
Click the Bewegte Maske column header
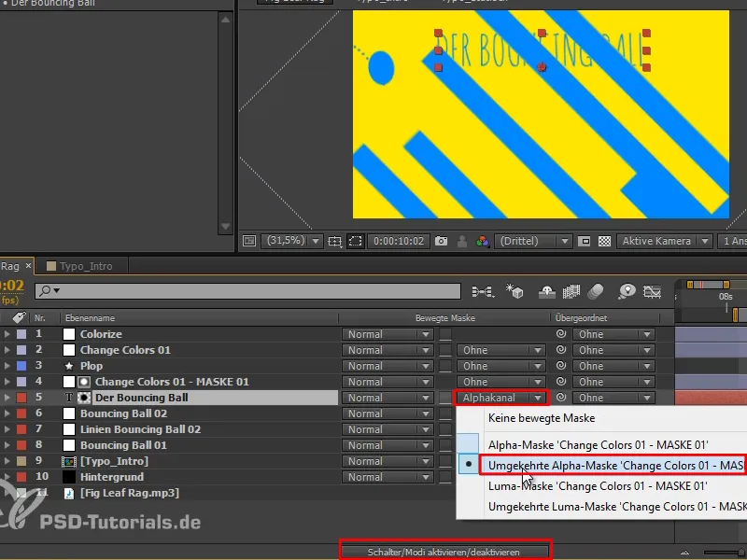[445, 317]
